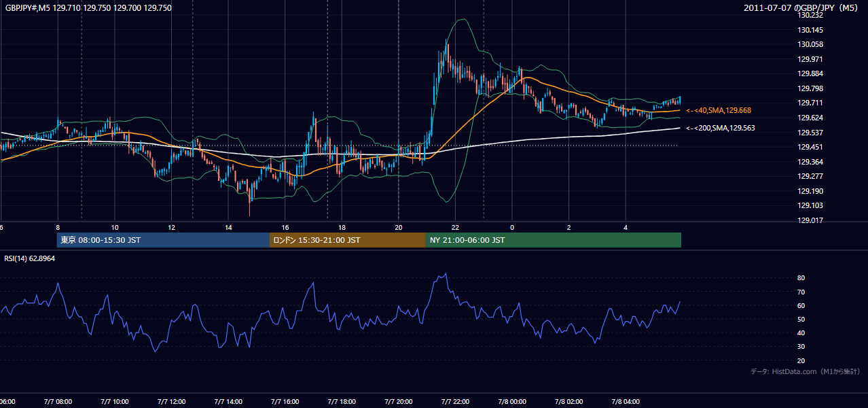Click the 129.884 price axis label
The width and height of the screenshot is (868, 408).
click(810, 74)
